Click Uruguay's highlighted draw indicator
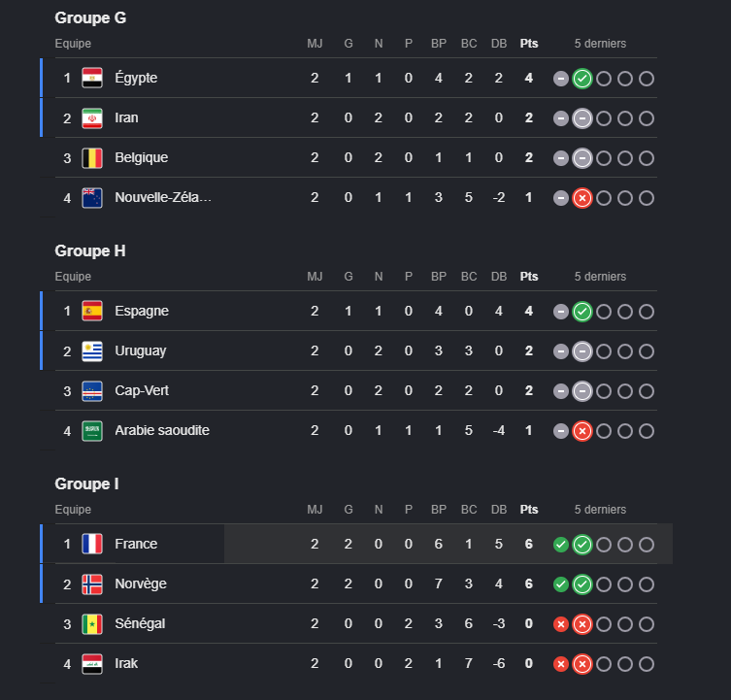731x700 pixels. (x=581, y=351)
